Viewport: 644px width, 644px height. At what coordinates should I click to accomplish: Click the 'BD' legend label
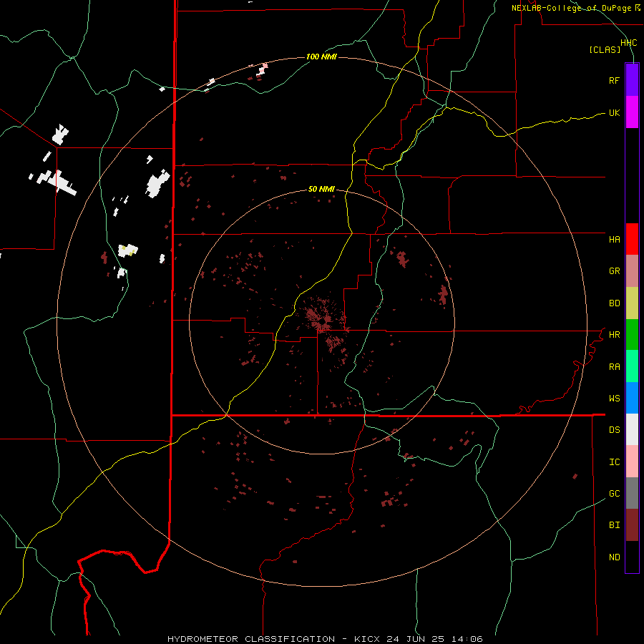pyautogui.click(x=614, y=303)
